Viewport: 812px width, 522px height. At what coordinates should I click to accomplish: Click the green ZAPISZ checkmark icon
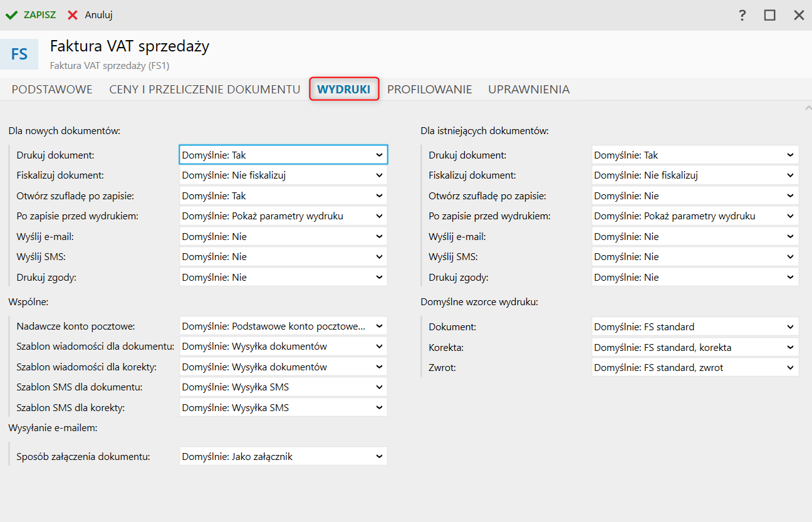[x=12, y=15]
